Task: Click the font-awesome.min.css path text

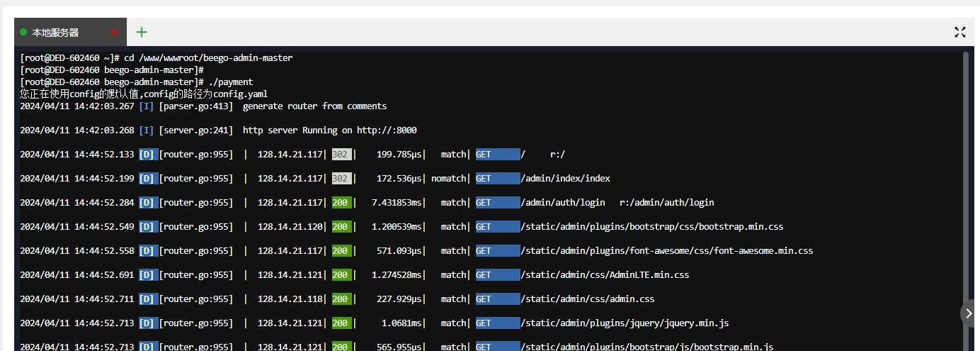Action: [667, 251]
